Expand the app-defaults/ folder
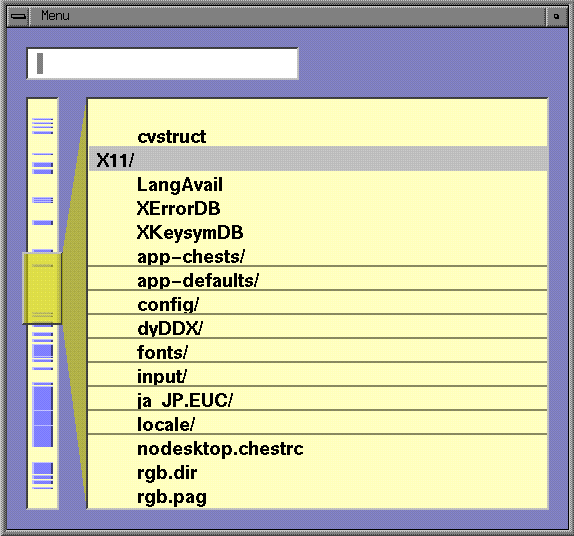Viewport: 574px width, 536px height. pyautogui.click(x=198, y=280)
